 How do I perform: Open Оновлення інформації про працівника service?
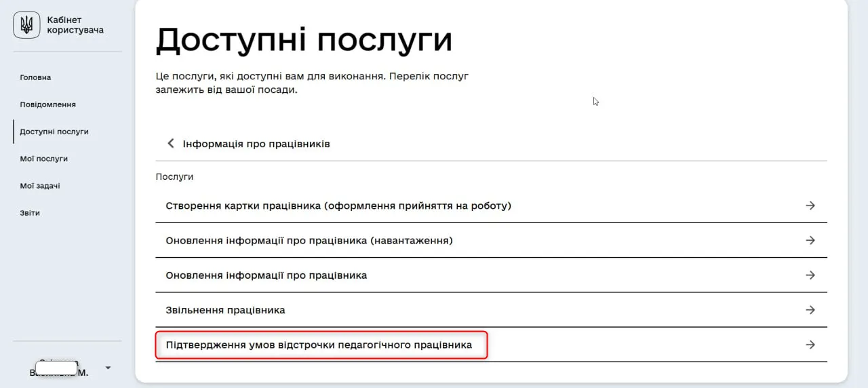point(491,275)
